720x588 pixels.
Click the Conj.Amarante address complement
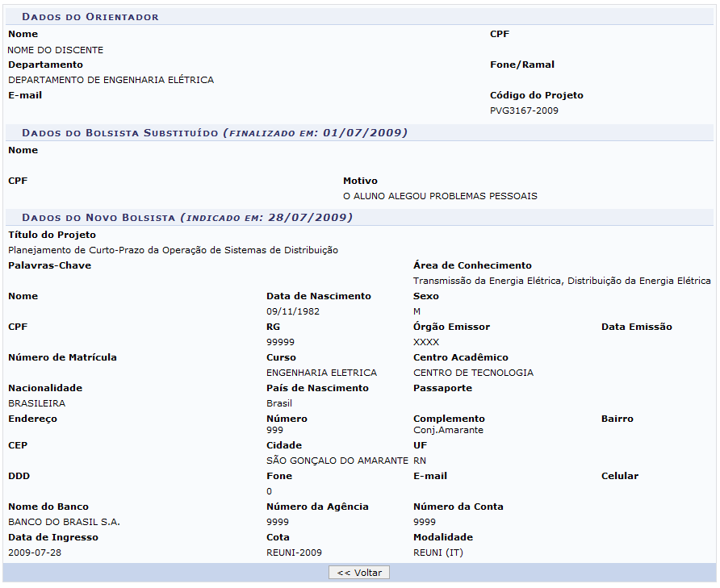tap(448, 430)
